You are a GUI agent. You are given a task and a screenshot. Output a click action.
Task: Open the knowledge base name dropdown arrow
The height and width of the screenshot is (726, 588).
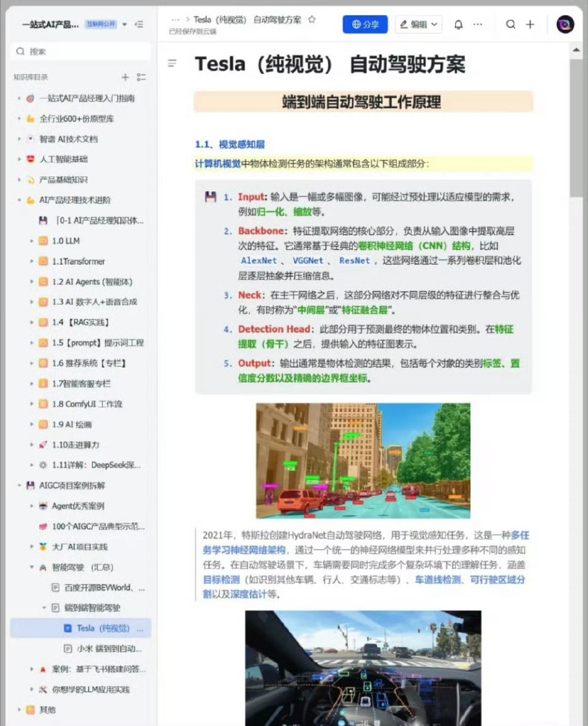(124, 24)
